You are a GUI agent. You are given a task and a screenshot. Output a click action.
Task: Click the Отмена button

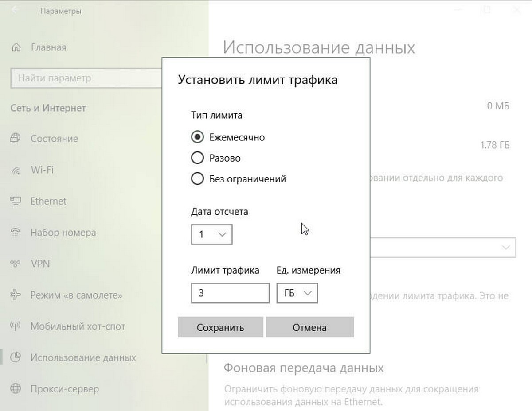click(x=309, y=327)
